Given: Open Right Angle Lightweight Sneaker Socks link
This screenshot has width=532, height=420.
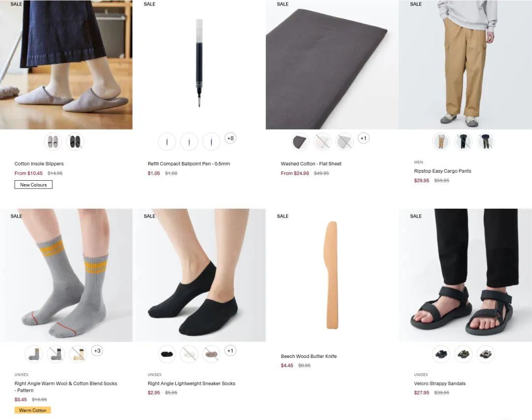Looking at the screenshot, I should pyautogui.click(x=191, y=384).
